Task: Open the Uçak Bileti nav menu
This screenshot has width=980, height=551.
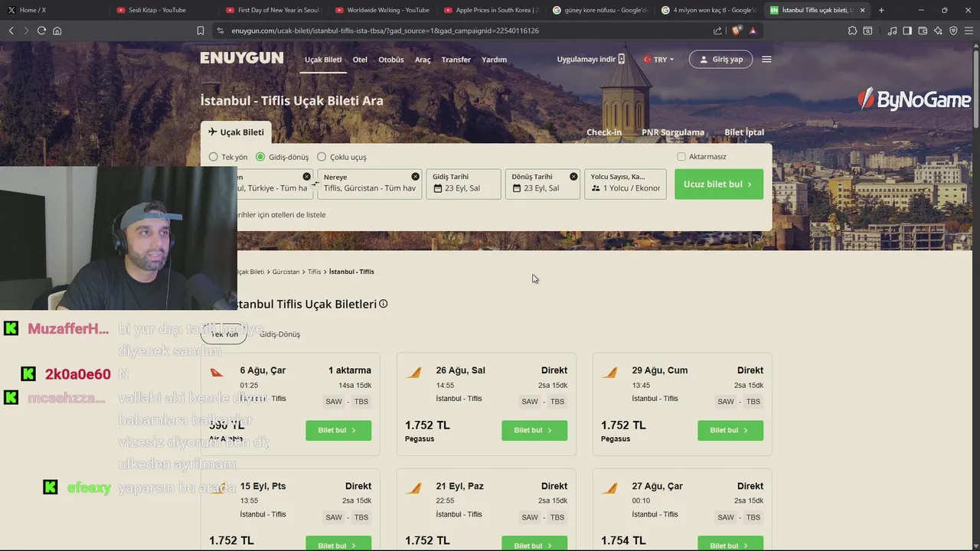Action: tap(323, 60)
